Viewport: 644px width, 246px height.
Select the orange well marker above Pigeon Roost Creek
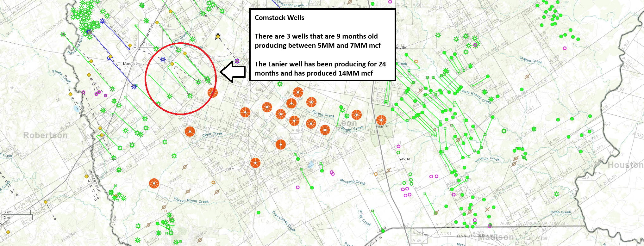coord(154,183)
